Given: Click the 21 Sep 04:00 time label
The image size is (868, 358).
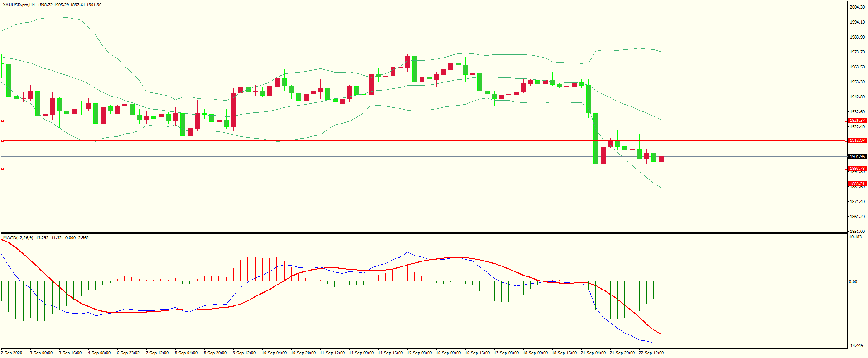Looking at the screenshot, I should click(x=593, y=353).
